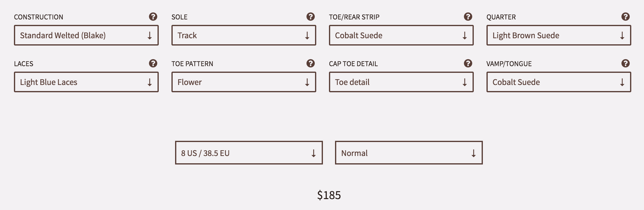Open the Construction dropdown showing Standard Welted (Blake)
This screenshot has height=210, width=644.
click(86, 36)
